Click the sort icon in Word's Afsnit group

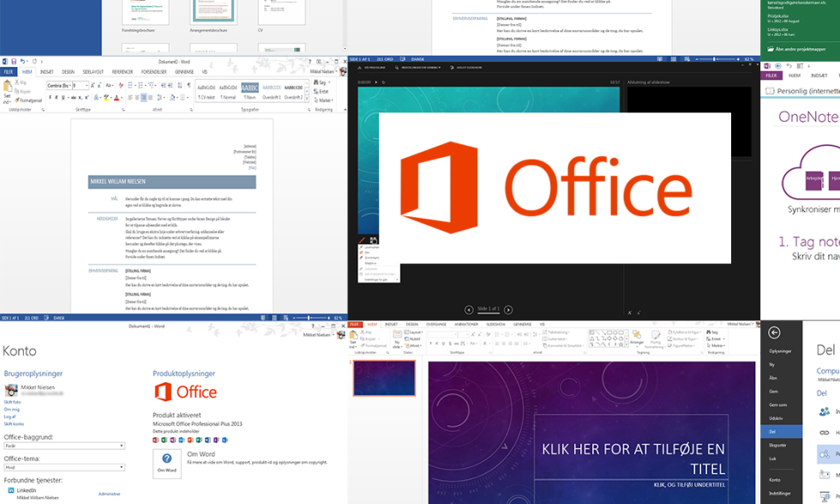[x=180, y=85]
